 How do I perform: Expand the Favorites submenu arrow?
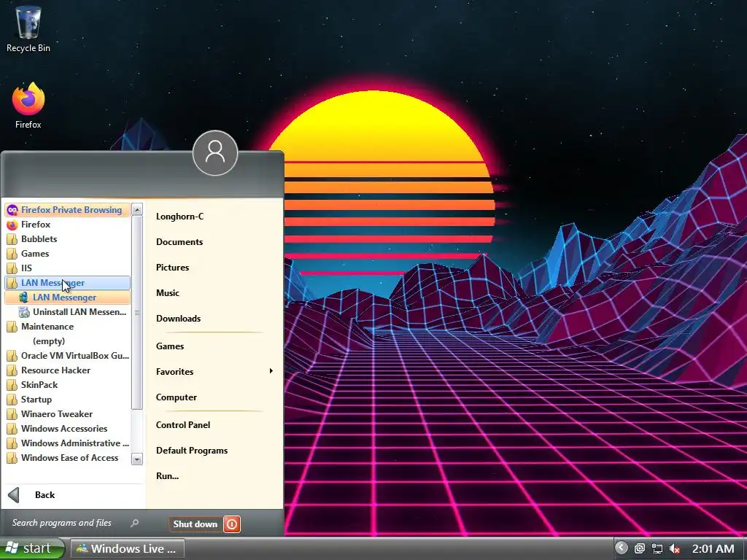click(x=271, y=371)
